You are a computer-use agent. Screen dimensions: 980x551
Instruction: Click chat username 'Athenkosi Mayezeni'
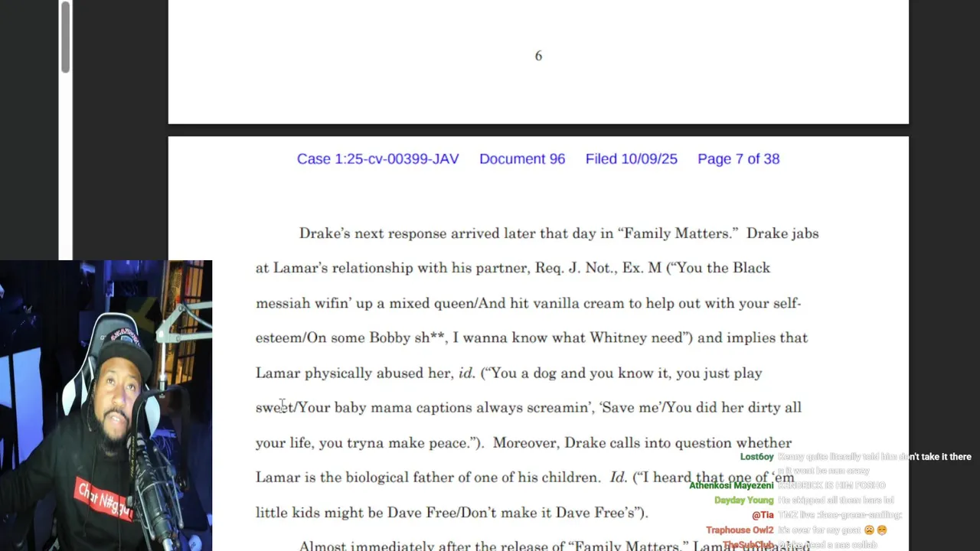(x=731, y=485)
